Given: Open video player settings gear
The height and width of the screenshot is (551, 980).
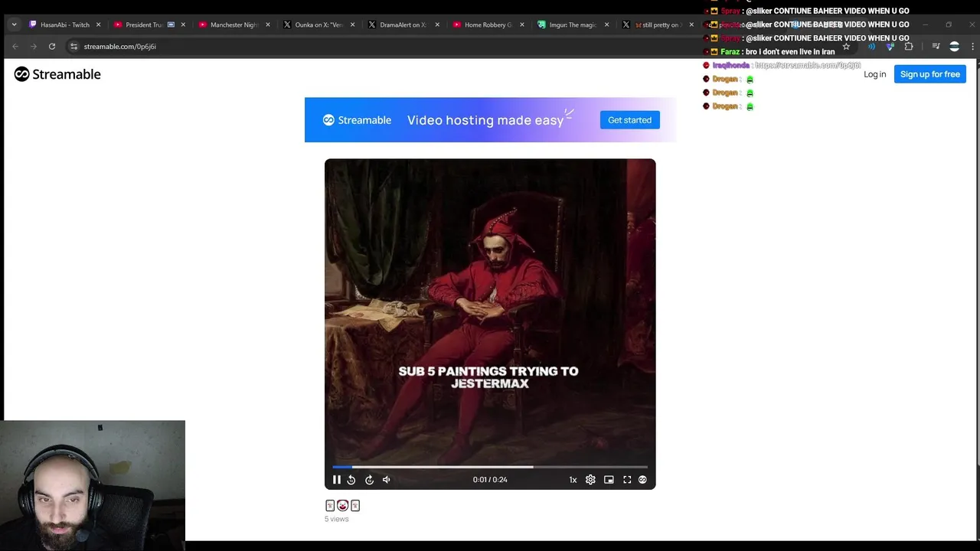Looking at the screenshot, I should 590,480.
